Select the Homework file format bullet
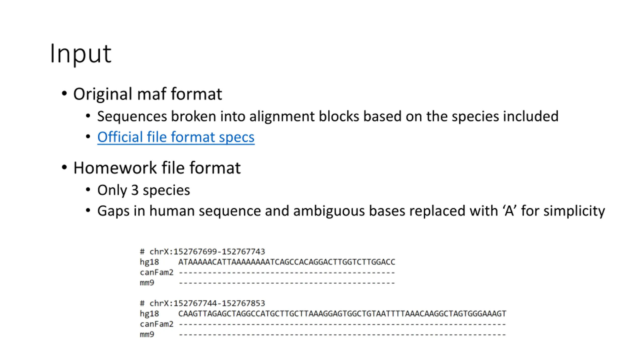This screenshot has width=644, height=362. click(x=157, y=168)
